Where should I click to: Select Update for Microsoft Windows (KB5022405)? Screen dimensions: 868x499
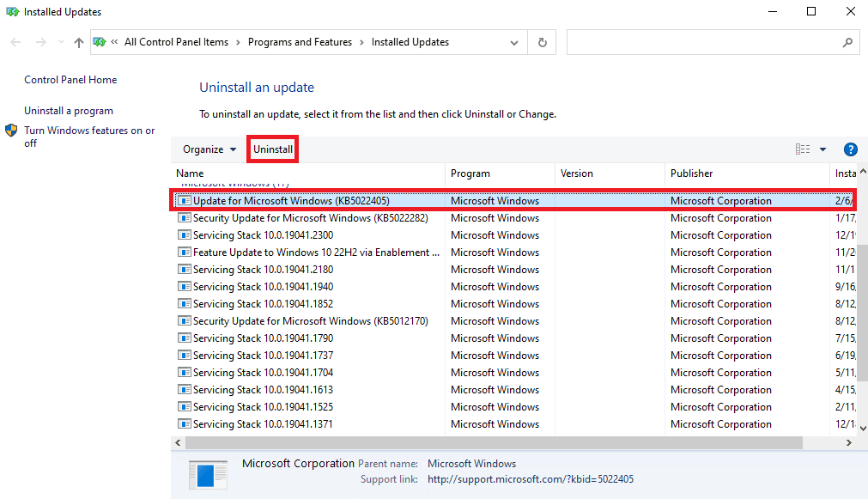tap(513, 201)
